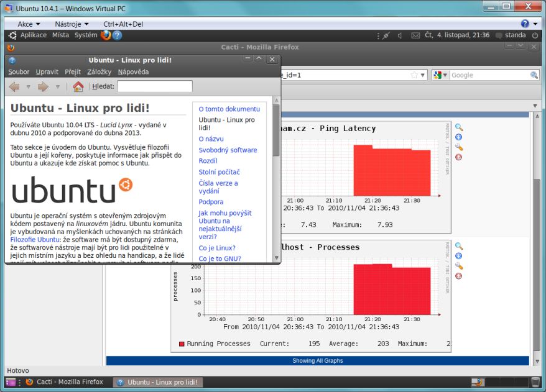Click the network connection indicator icon
Screen dimensions: 546x392
[x=386, y=35]
